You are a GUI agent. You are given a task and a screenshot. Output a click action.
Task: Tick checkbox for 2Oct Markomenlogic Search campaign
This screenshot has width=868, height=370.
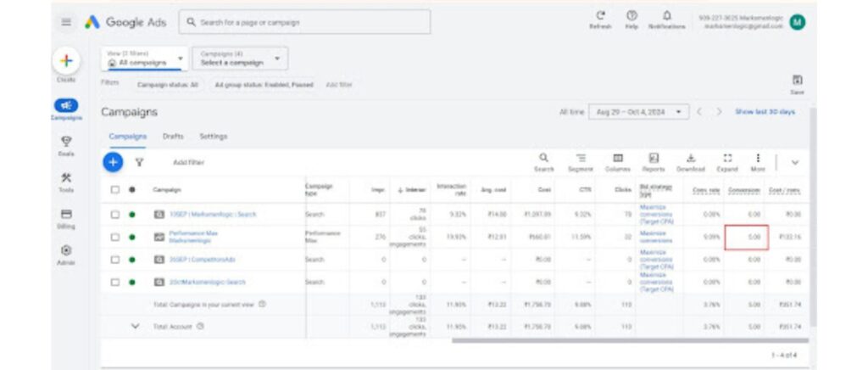114,282
